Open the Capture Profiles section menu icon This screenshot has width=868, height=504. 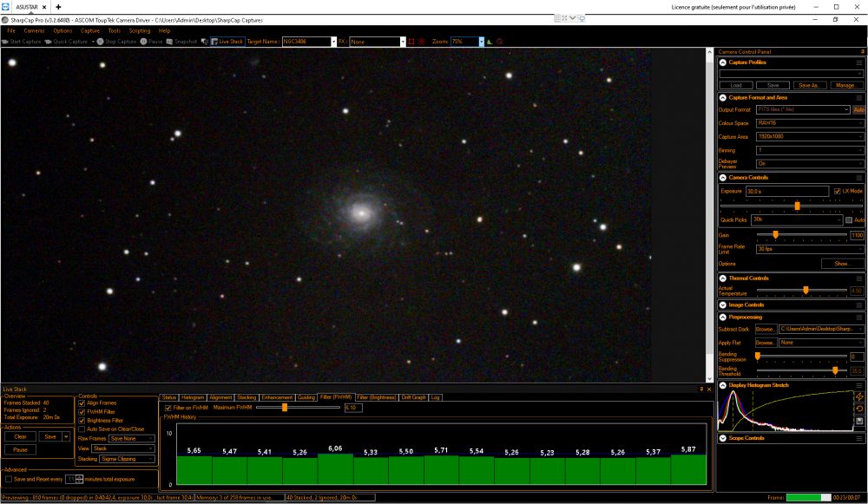click(859, 62)
